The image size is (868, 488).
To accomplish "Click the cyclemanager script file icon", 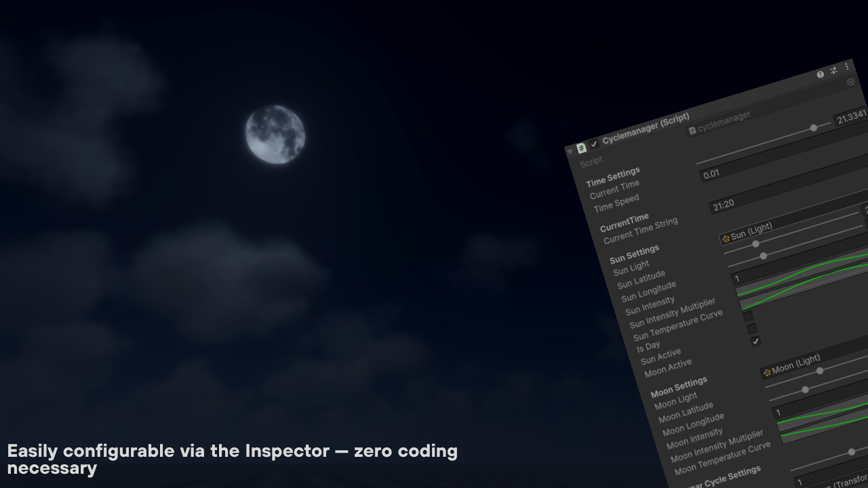I will tap(692, 130).
